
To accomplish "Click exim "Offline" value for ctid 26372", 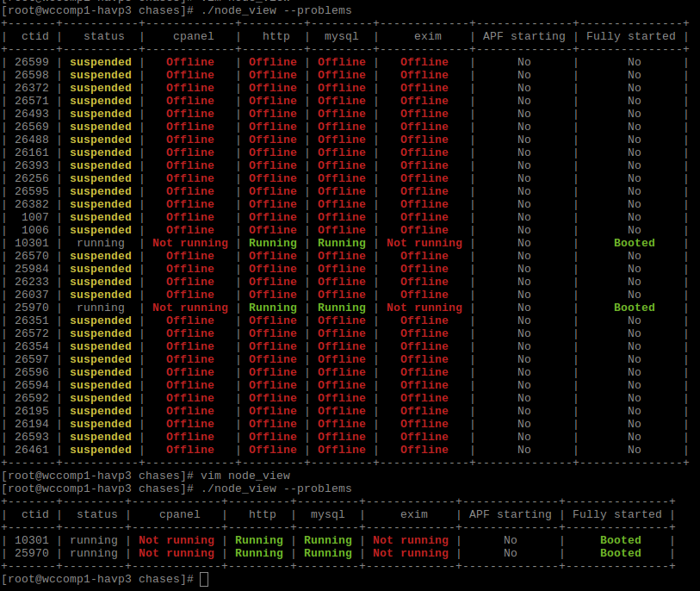I will click(x=424, y=88).
